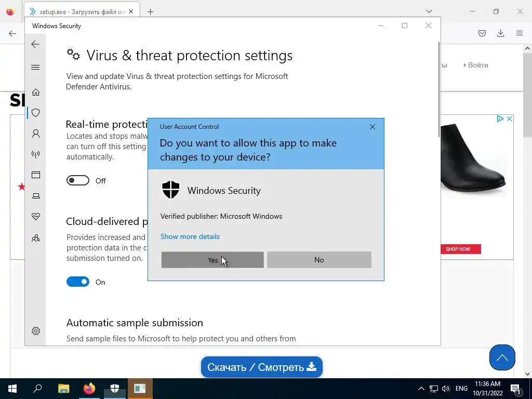This screenshot has width=532, height=399.
Task: Click Firefox browser back arrow
Action: 12,33
